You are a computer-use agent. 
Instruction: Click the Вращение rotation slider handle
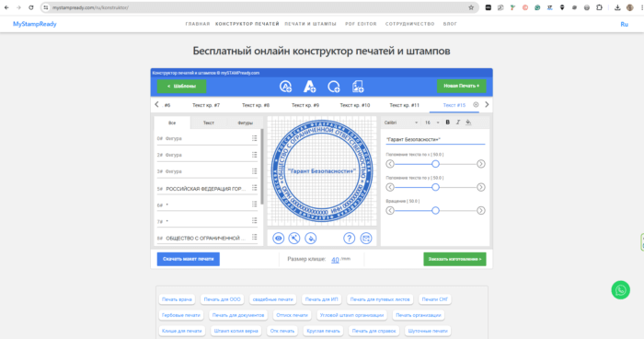tap(435, 211)
